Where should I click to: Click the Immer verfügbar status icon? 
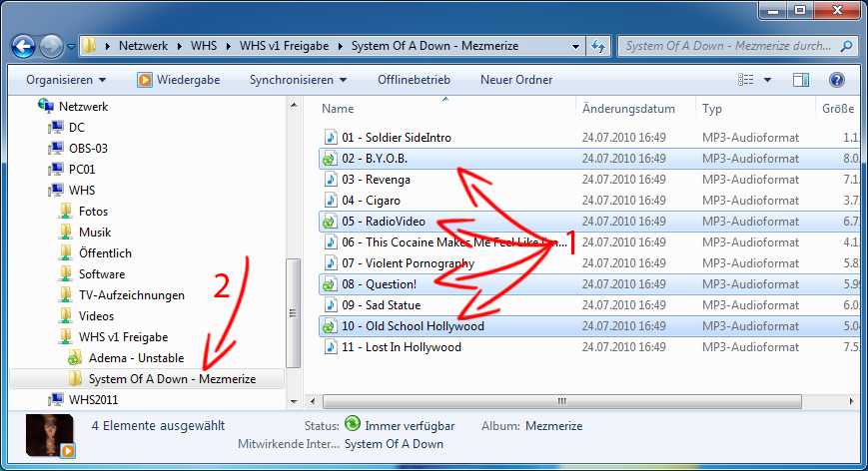point(352,424)
